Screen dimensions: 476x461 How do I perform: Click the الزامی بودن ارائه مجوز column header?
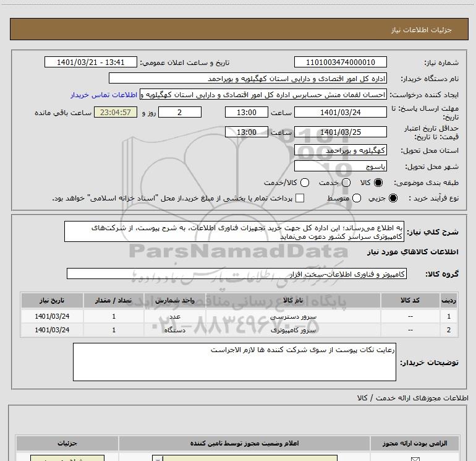tap(415, 444)
